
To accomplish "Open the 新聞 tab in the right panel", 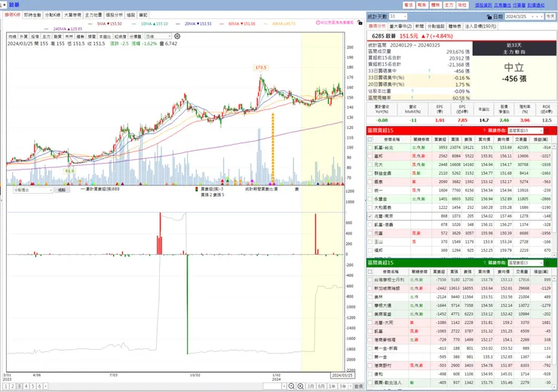I will tap(419, 26).
